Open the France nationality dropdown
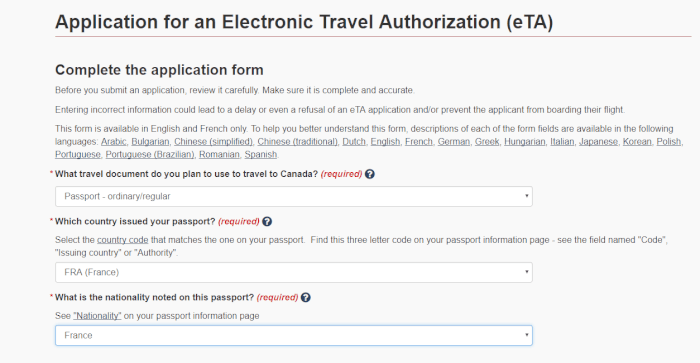 point(294,335)
